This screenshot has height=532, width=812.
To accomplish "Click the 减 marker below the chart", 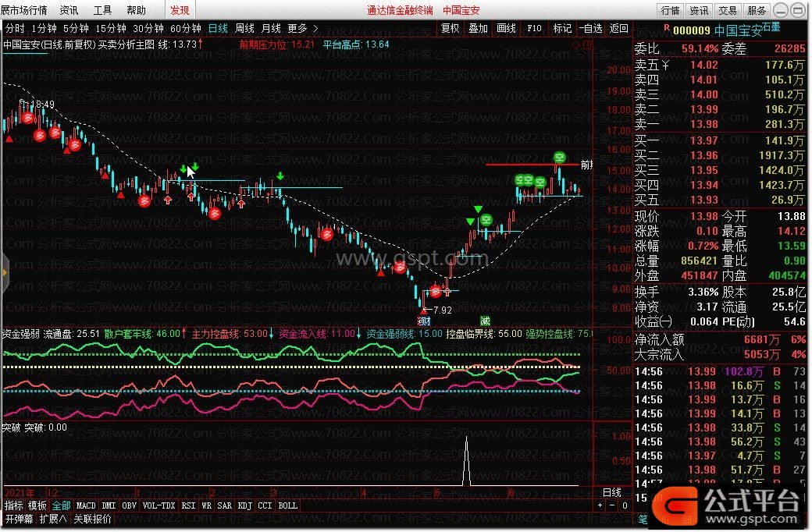I will click(485, 321).
